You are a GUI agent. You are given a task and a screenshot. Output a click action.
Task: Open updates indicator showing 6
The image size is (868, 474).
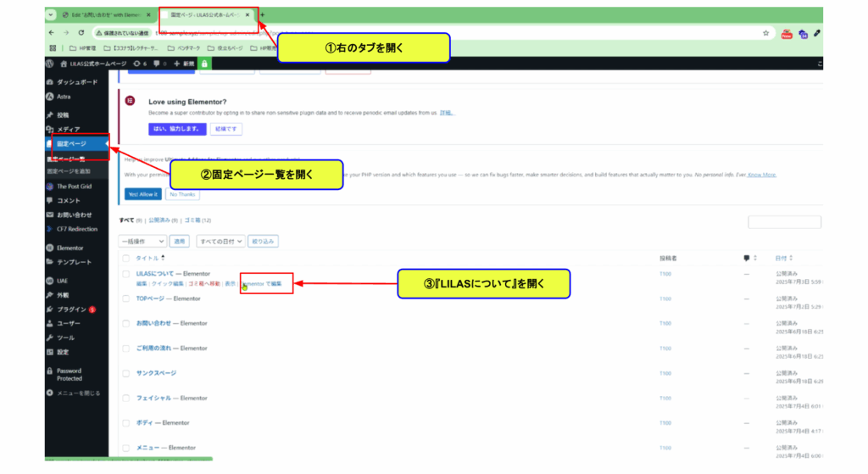(140, 64)
